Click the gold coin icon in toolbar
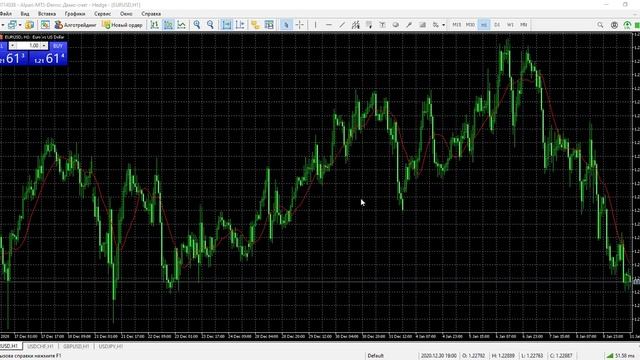 point(29,25)
